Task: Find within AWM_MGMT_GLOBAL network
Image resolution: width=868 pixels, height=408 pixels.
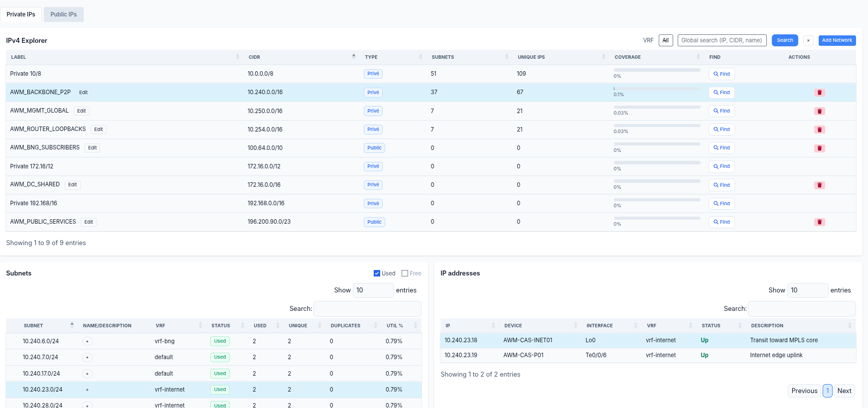Action: 722,111
